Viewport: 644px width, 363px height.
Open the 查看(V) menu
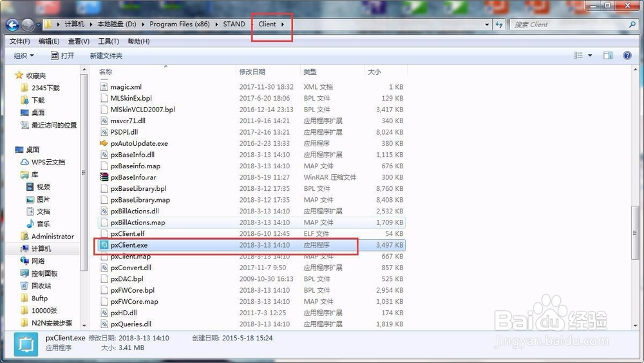coord(79,41)
